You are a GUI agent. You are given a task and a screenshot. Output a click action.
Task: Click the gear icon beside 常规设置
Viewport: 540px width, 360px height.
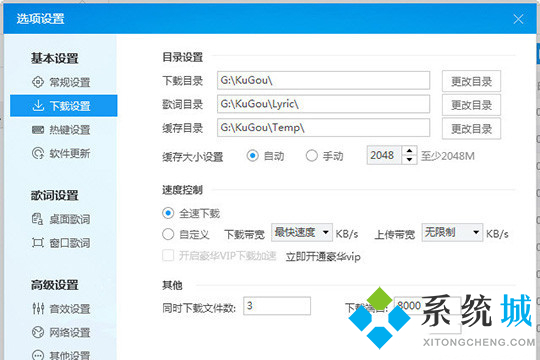pyautogui.click(x=38, y=82)
